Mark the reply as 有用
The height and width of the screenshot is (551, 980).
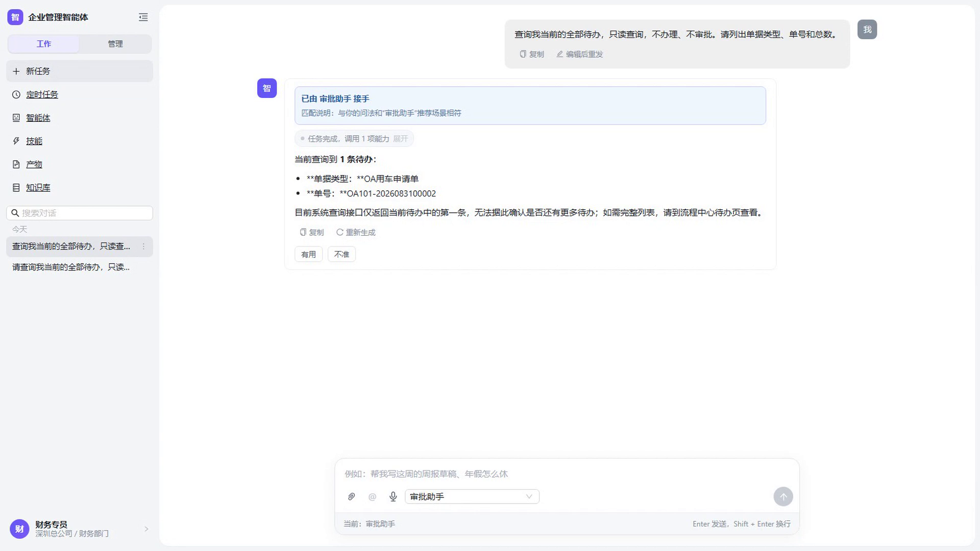point(308,254)
